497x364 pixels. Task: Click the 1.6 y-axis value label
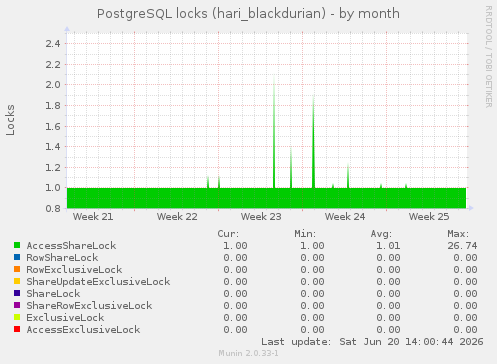[53, 126]
